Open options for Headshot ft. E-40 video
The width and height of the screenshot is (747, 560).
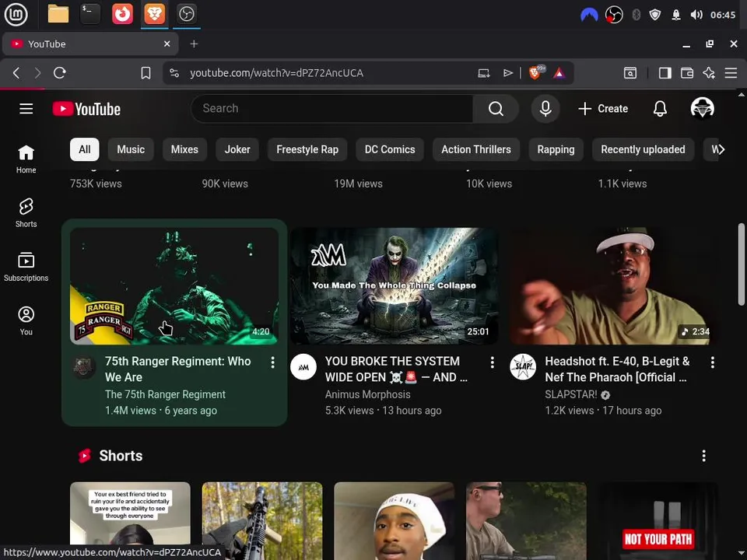pyautogui.click(x=712, y=362)
